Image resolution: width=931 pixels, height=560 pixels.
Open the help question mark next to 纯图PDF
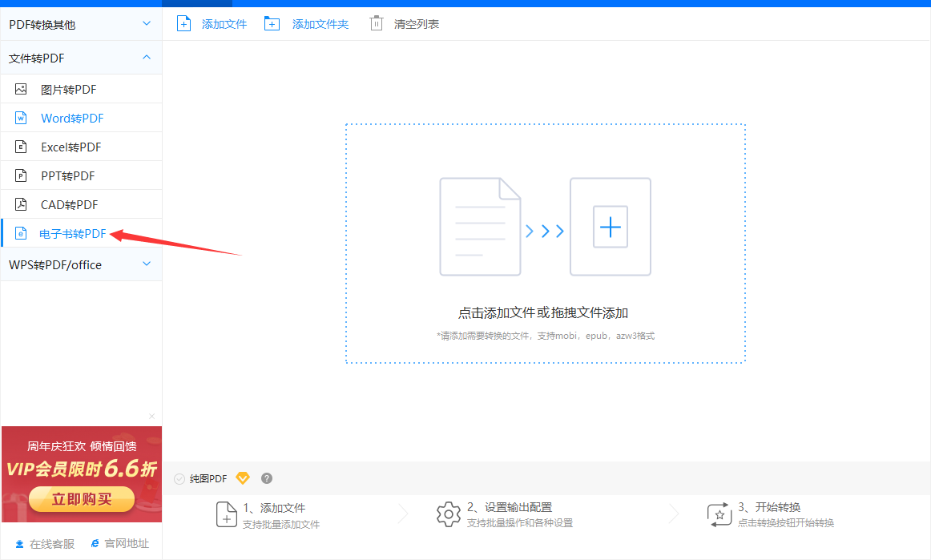pyautogui.click(x=267, y=478)
